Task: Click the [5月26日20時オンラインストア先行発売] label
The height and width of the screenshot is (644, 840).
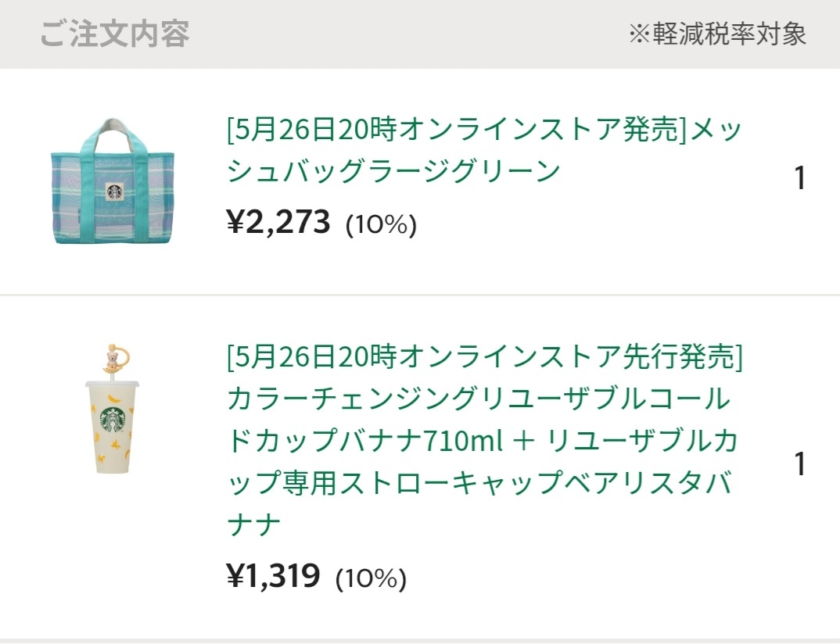Action: coord(486,356)
